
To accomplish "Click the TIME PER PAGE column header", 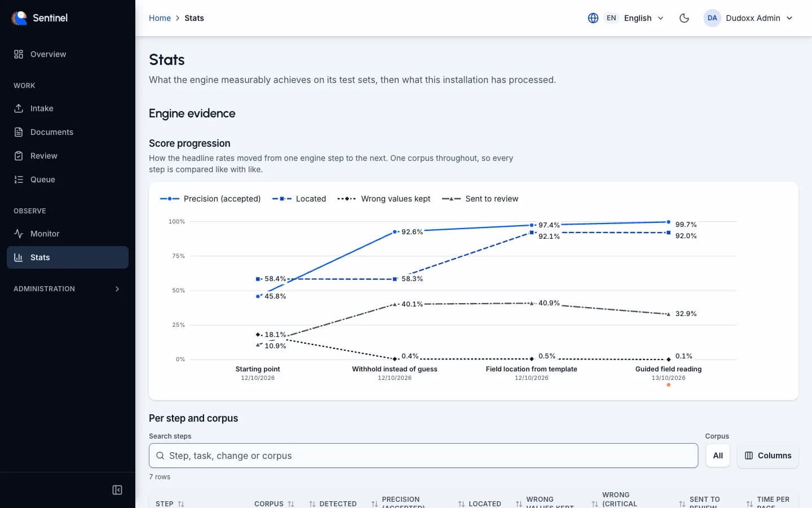I will (768, 502).
